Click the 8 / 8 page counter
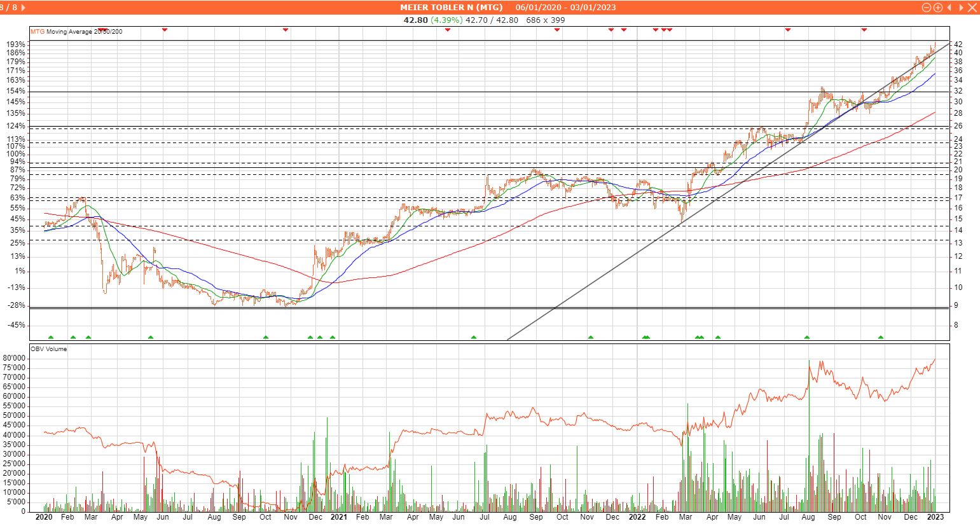The width and height of the screenshot is (980, 526). click(9, 8)
